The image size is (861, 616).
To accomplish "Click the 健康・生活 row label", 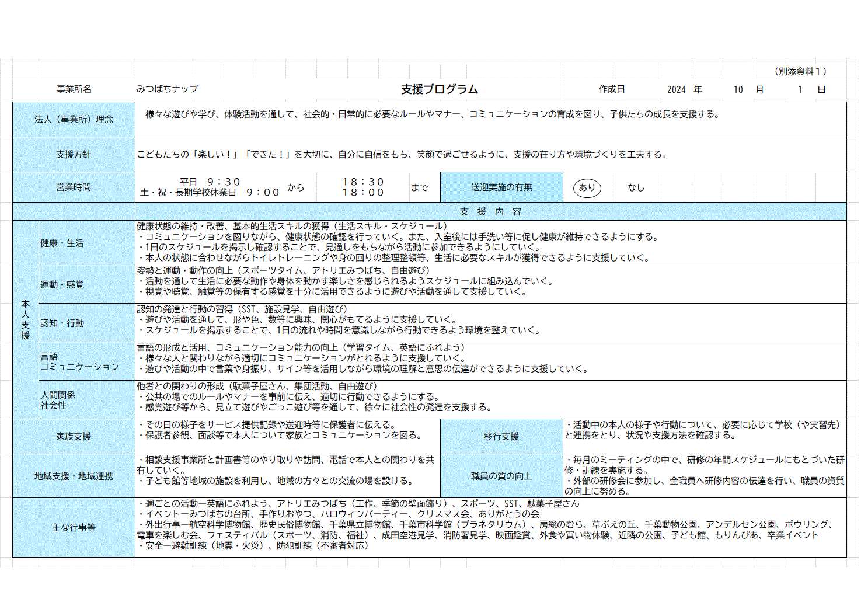I will (62, 243).
